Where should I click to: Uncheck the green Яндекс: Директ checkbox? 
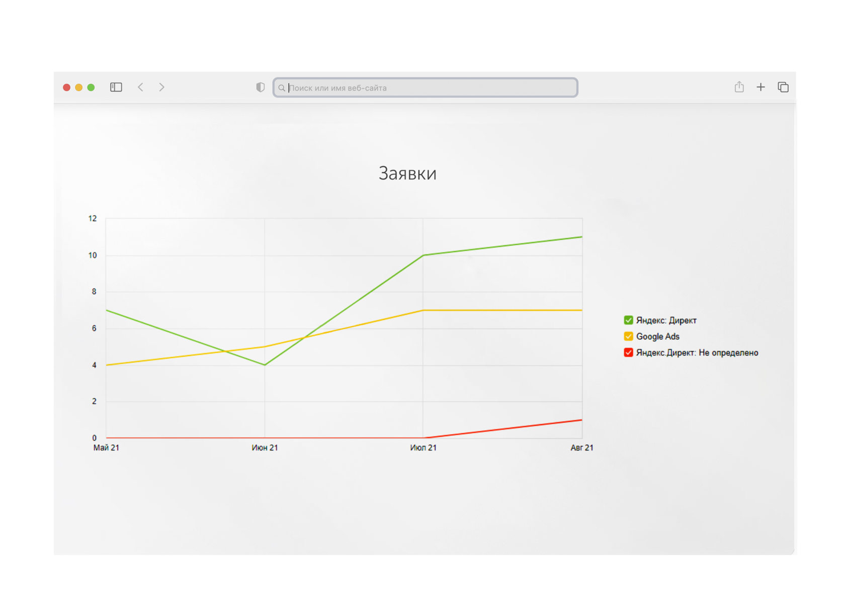click(628, 320)
